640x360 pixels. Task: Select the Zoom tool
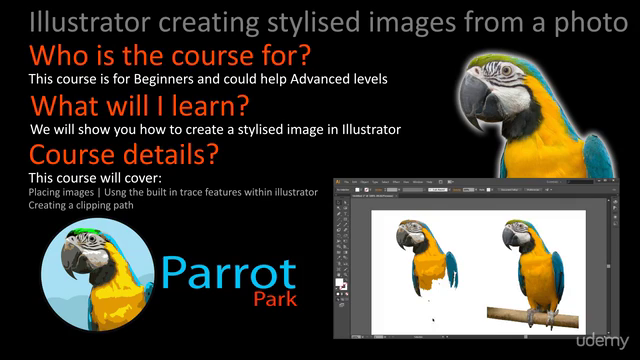tap(346, 275)
